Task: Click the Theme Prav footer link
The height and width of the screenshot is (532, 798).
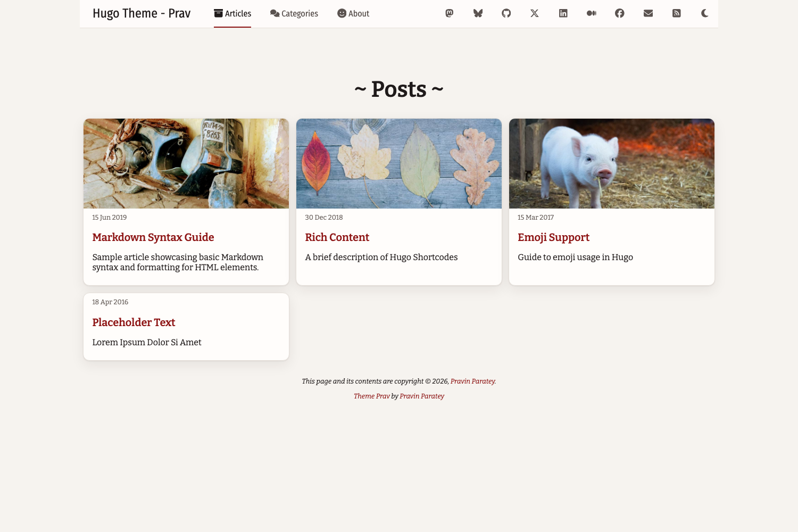Action: click(371, 396)
